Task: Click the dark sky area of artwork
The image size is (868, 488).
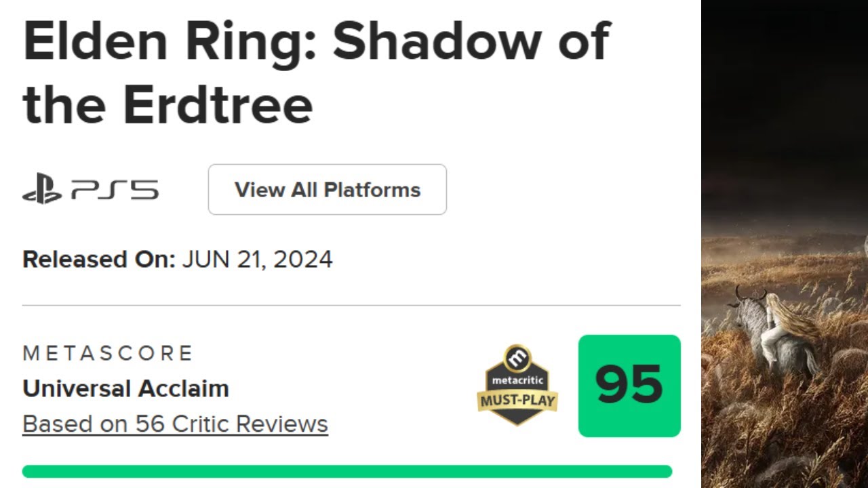Action: point(784,88)
